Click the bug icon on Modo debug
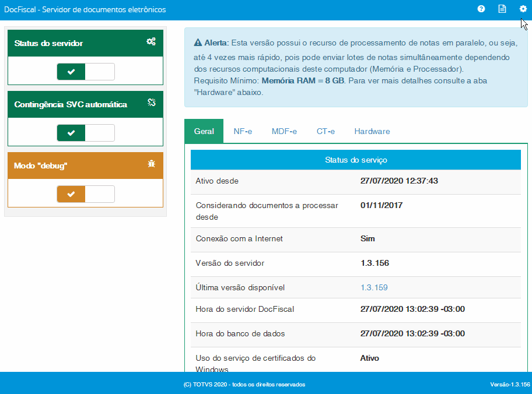 point(152,164)
